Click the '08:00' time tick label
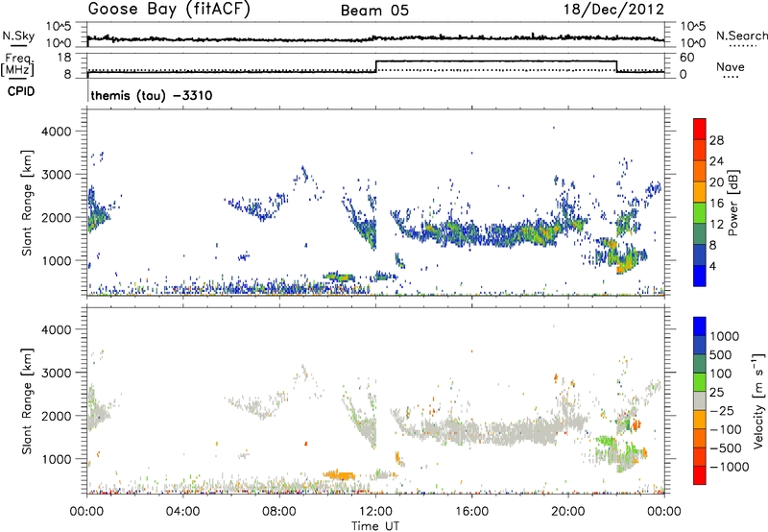 point(279,512)
